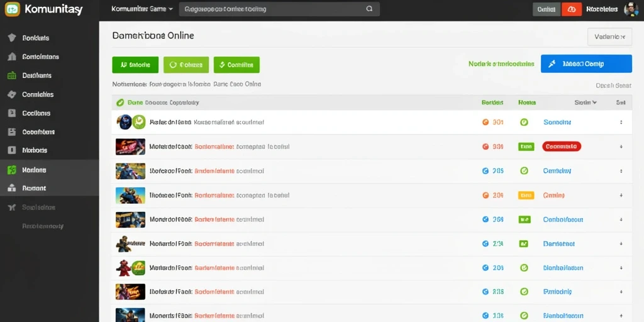Click the green Conitilne button

[x=236, y=65]
